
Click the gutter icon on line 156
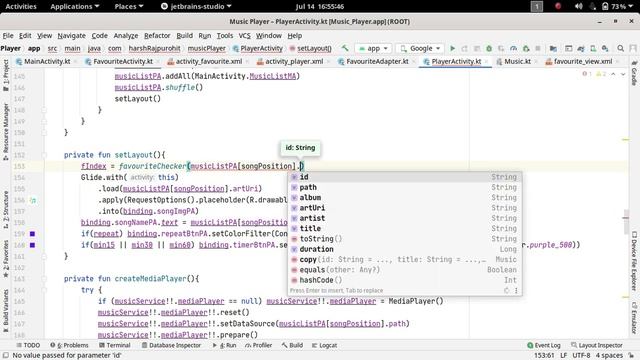pos(33,200)
